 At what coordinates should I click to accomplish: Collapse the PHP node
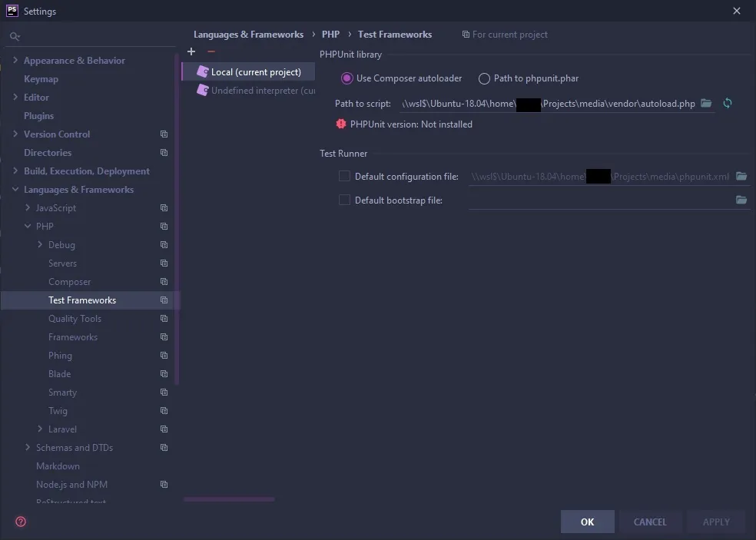28,226
